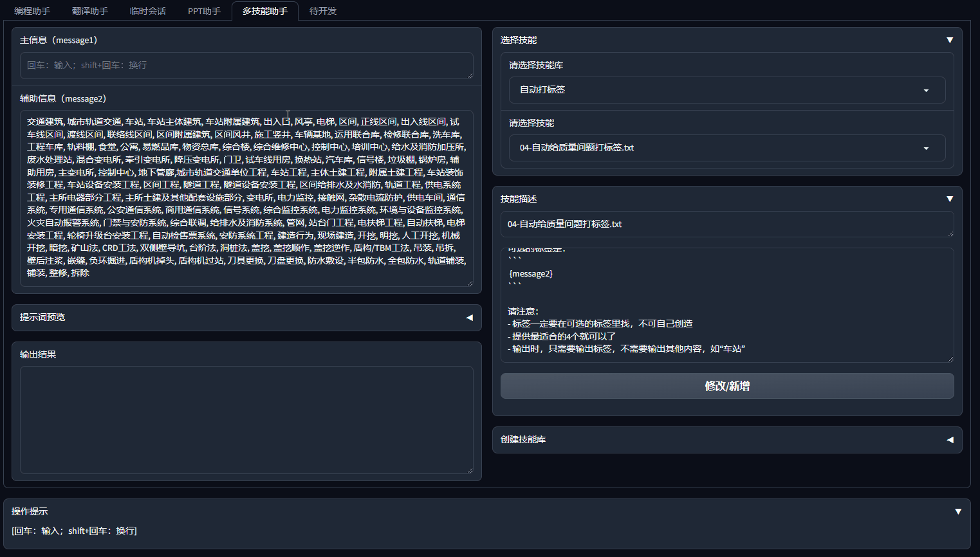Image resolution: width=980 pixels, height=557 pixels.
Task: Click inside the 输出结果 text area
Action: (x=246, y=420)
